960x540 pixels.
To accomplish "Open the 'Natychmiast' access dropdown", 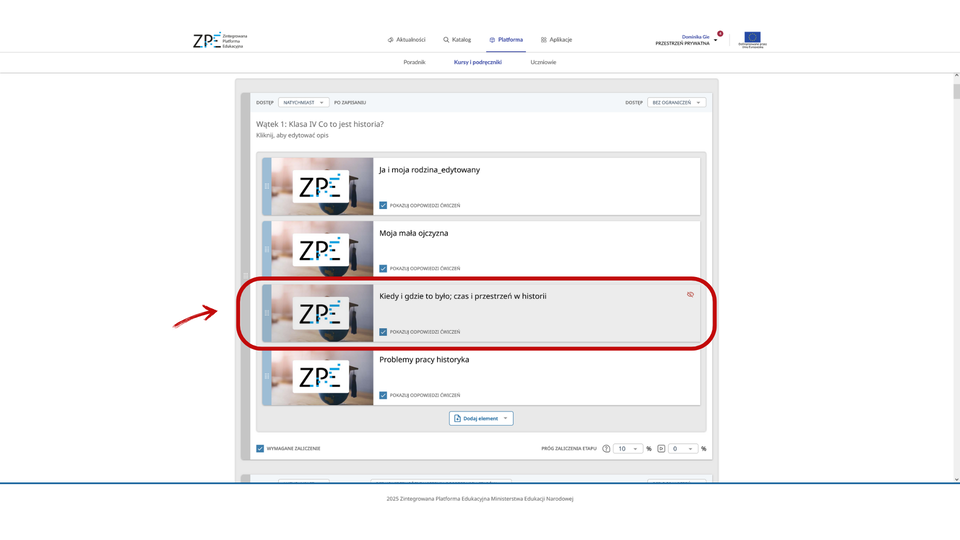I will click(x=304, y=102).
